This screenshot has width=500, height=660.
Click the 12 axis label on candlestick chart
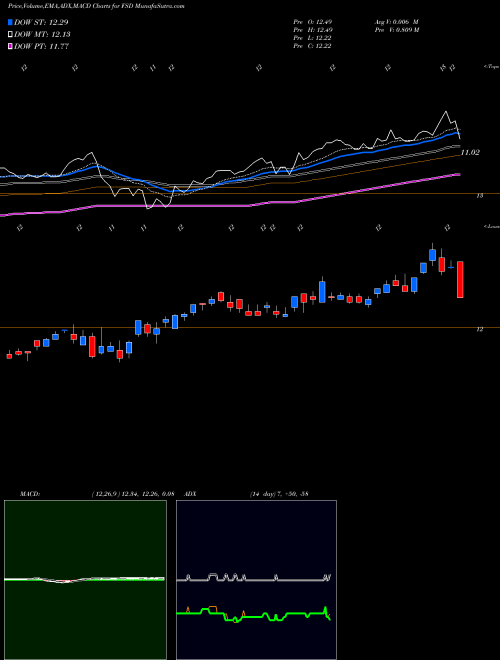click(480, 330)
